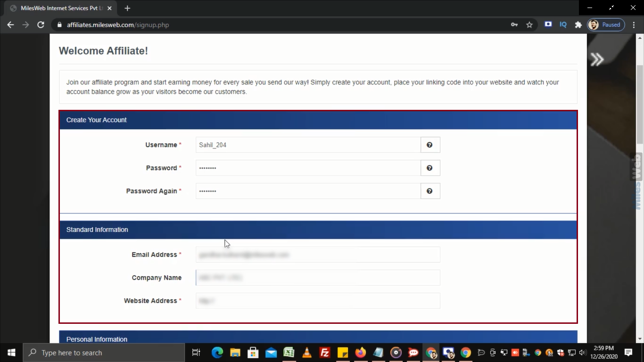The height and width of the screenshot is (362, 644).
Task: Select the MilesWeb Internet Services tab
Action: tap(61, 8)
